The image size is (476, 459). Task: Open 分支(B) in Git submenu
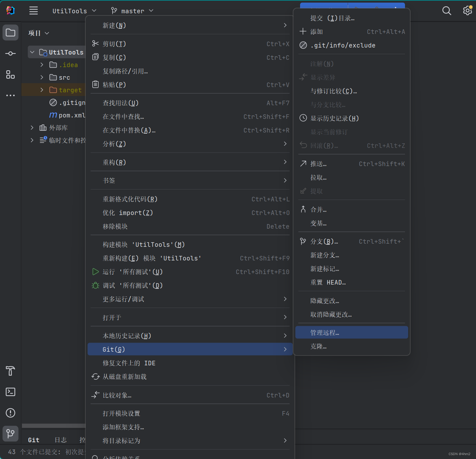tap(351, 241)
